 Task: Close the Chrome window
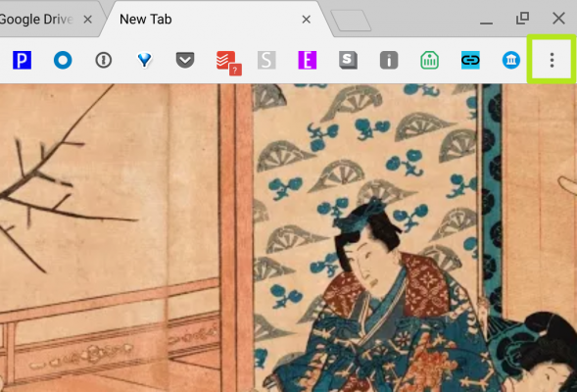(x=558, y=18)
